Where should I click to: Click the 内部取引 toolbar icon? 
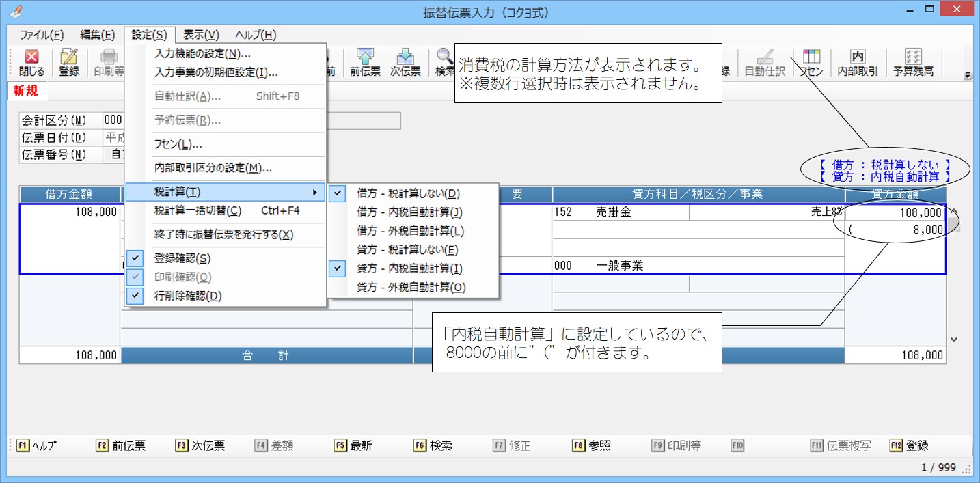(857, 62)
